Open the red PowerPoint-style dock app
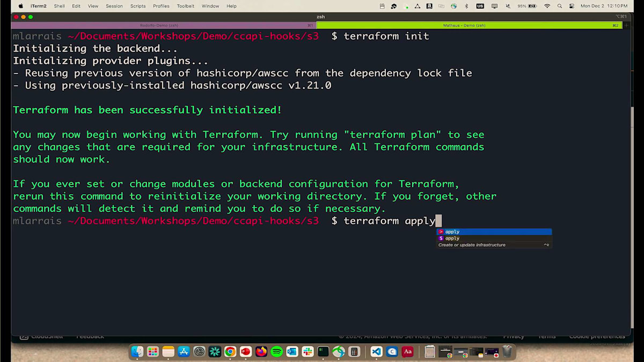This screenshot has width=644, height=362. (246, 352)
